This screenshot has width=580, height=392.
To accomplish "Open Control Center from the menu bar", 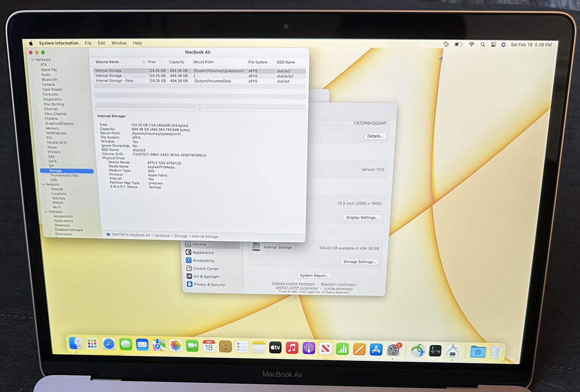I will 493,45.
